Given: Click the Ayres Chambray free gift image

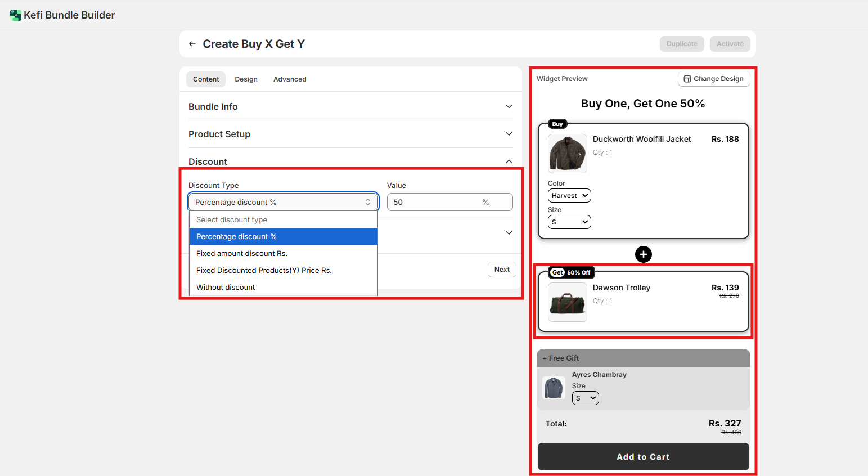Looking at the screenshot, I should pos(554,388).
